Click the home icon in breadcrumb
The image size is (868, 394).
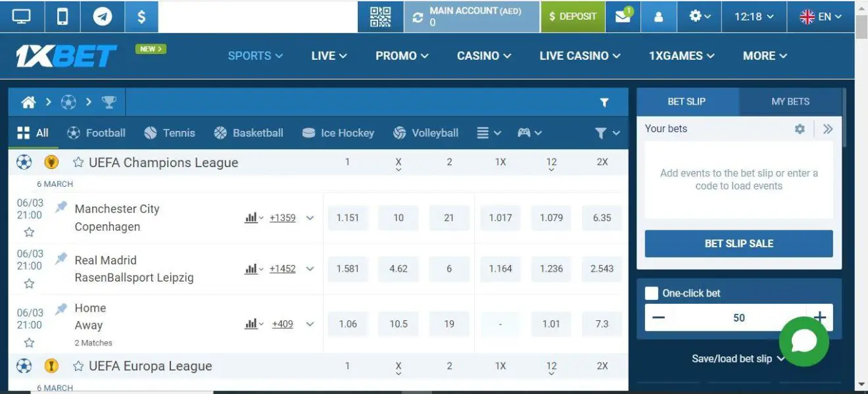(28, 102)
